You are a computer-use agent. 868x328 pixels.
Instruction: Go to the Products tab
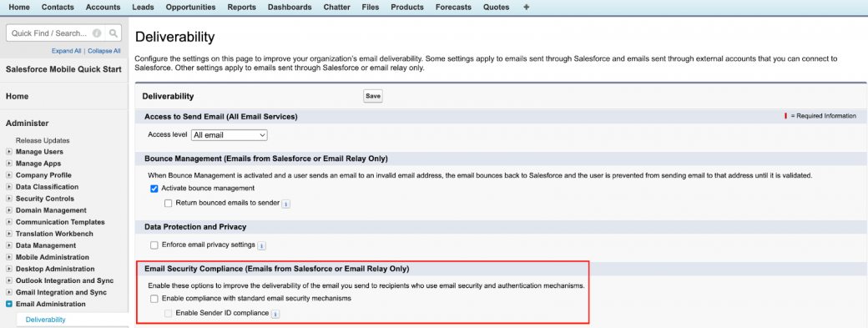tap(407, 8)
